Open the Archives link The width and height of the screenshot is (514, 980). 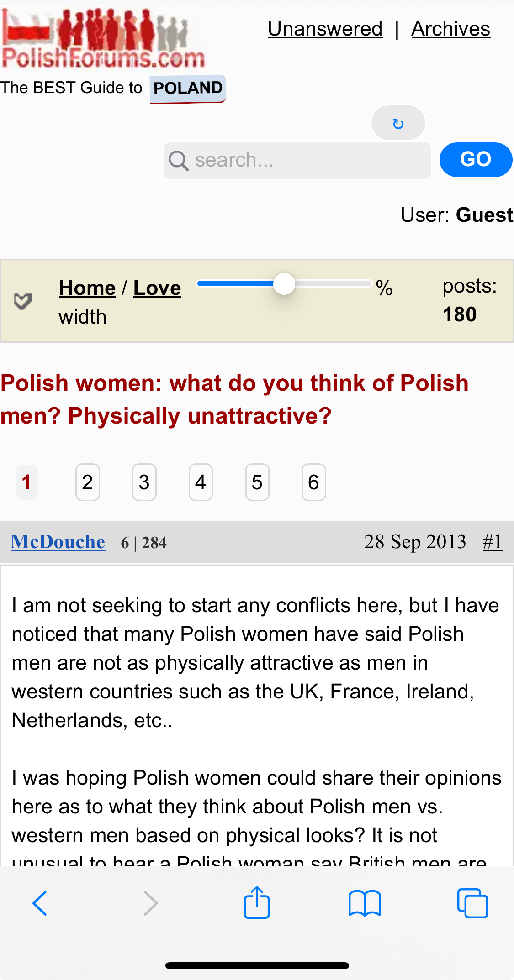point(450,29)
